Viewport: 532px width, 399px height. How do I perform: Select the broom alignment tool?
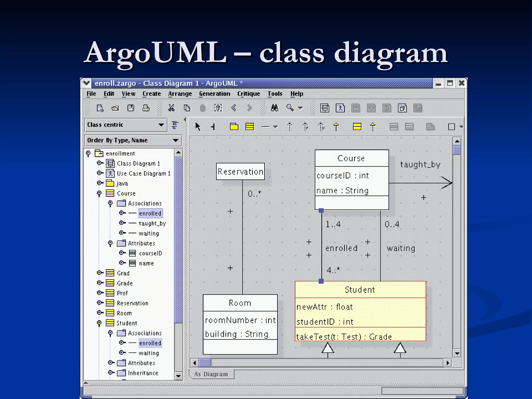[x=213, y=127]
